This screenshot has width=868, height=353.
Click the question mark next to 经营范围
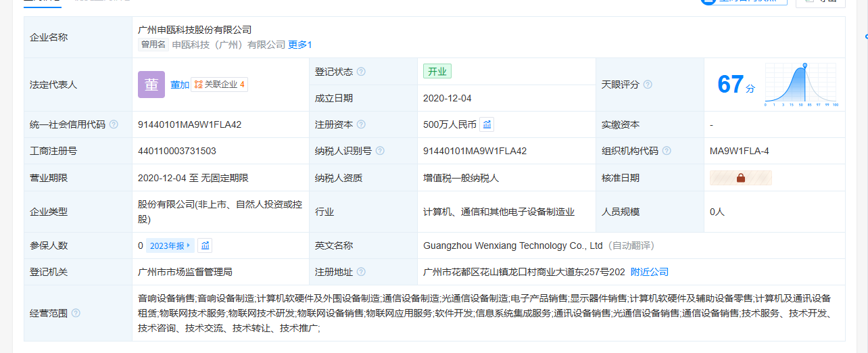(x=76, y=313)
